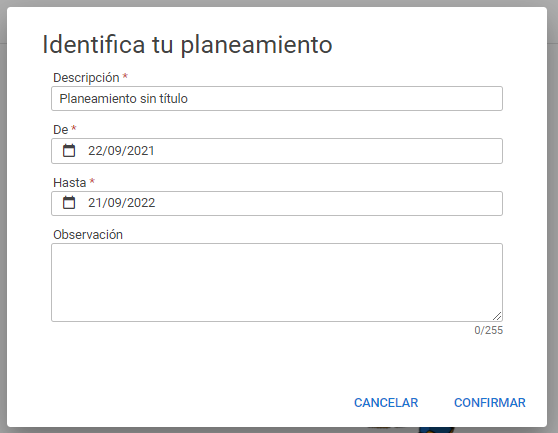Click the Descripción label
The width and height of the screenshot is (558, 433).
click(x=86, y=78)
